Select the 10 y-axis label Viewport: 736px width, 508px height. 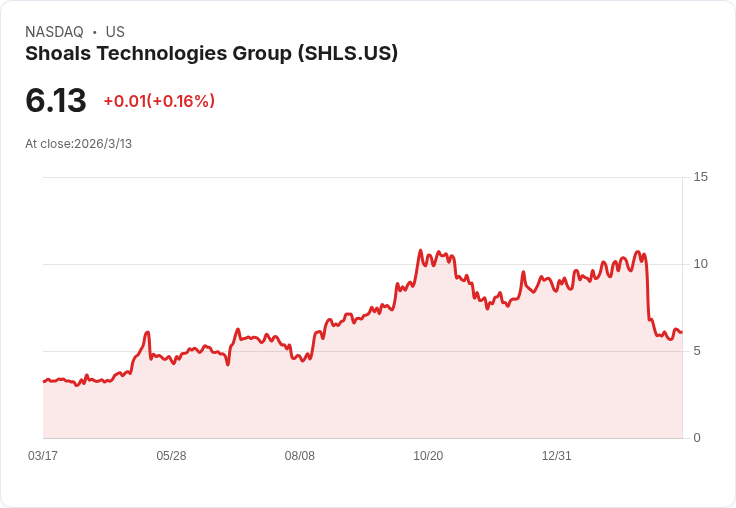pos(700,264)
